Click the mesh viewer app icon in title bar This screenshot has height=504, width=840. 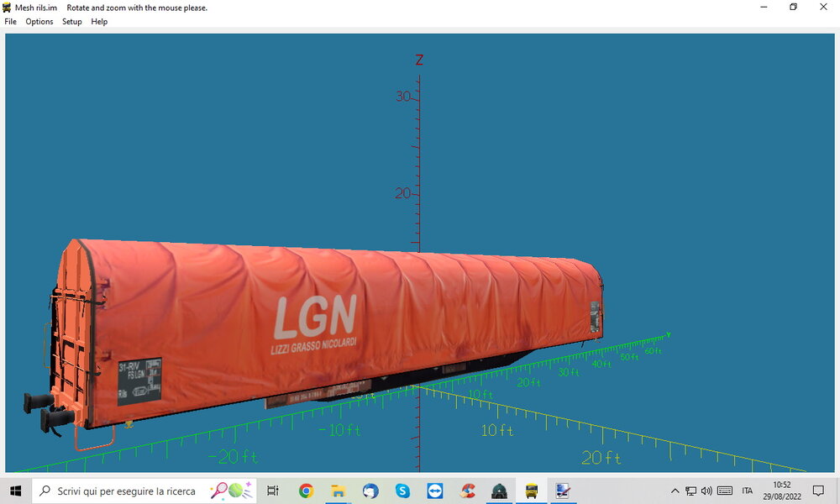tap(7, 8)
